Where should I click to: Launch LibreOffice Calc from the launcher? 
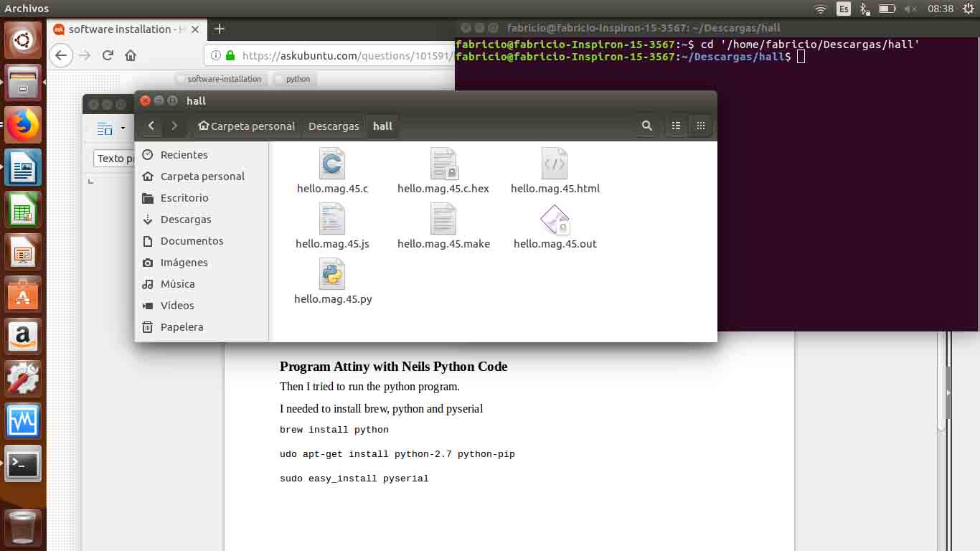tap(23, 210)
